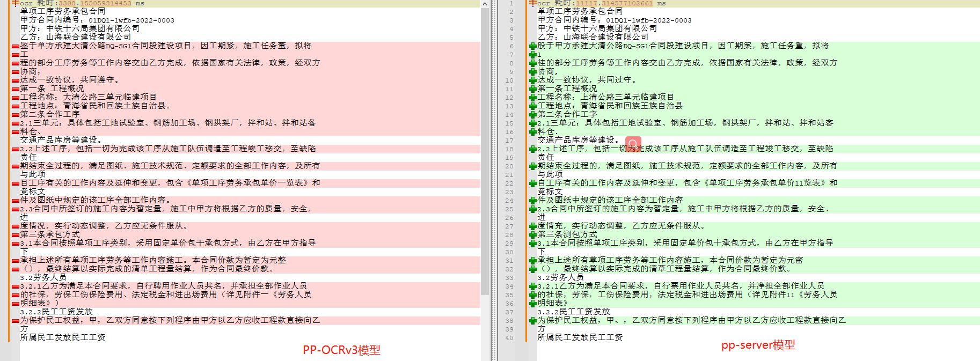Click '甲方合同内编号' line in the left pane
This screenshot has width=980, height=361.
click(x=97, y=20)
